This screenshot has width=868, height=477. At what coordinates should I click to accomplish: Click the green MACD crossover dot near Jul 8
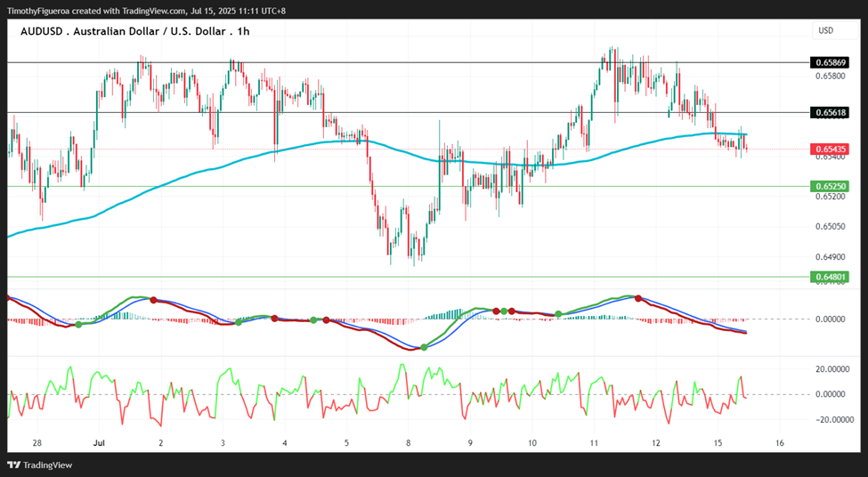tap(424, 347)
